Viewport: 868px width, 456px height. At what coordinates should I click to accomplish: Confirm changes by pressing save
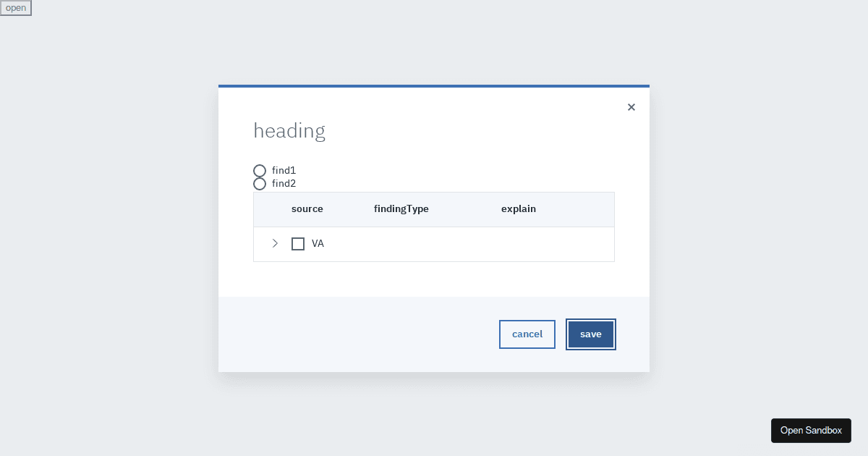591,334
